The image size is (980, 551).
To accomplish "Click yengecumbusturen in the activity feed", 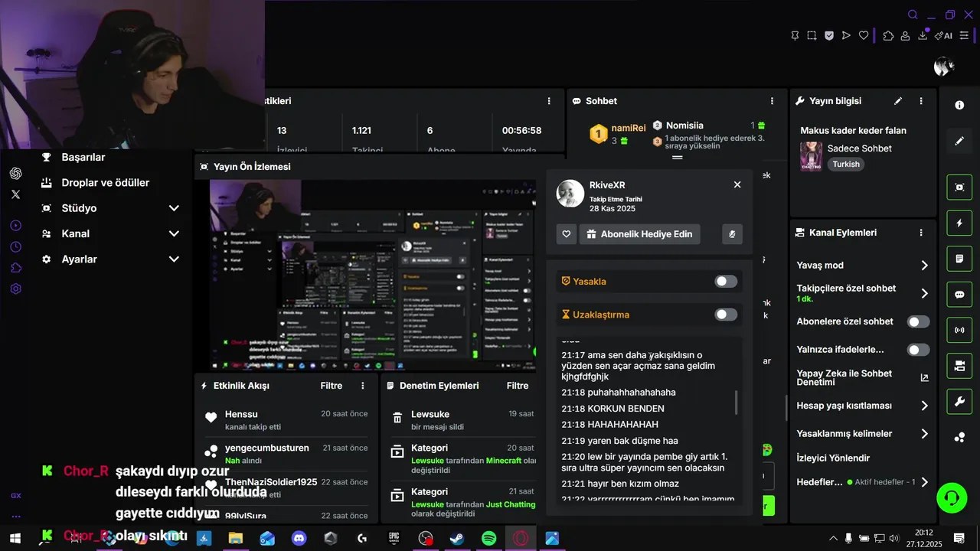I will tap(267, 448).
